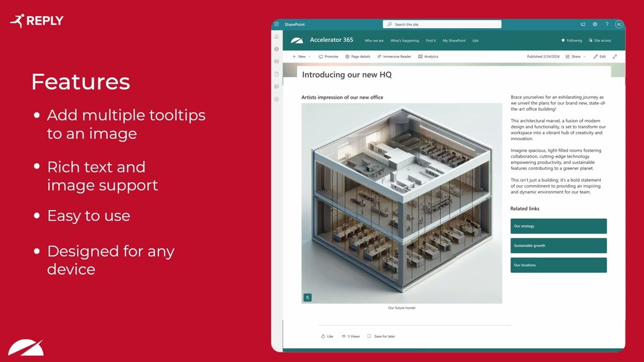
Task: Open the help question mark icon
Action: coord(607,24)
